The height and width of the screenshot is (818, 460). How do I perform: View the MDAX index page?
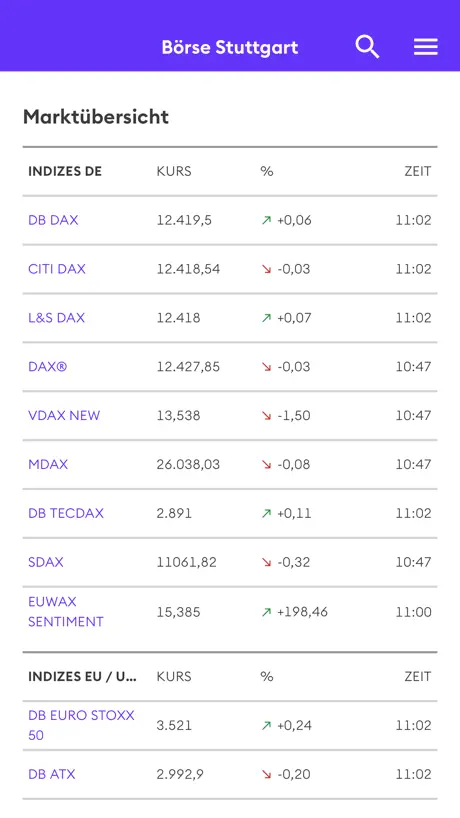(48, 464)
